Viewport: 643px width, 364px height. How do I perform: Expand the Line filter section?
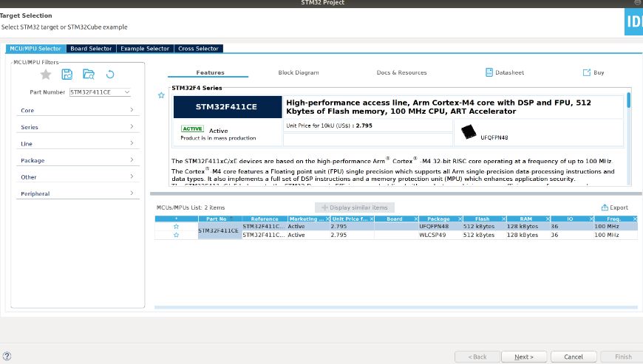tap(78, 144)
